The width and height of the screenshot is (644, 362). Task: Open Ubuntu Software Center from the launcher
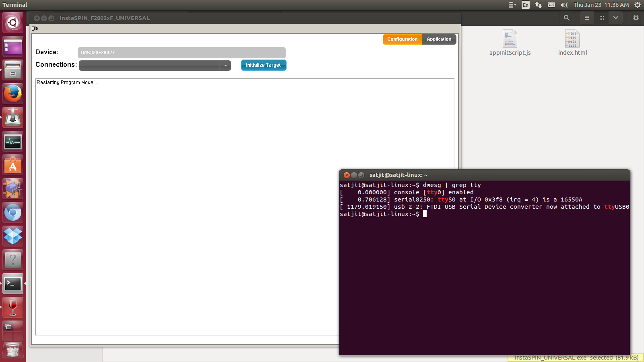[x=13, y=165]
